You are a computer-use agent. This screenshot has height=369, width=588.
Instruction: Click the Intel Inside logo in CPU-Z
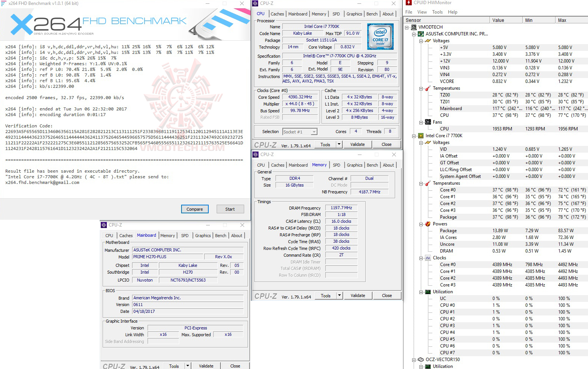380,37
